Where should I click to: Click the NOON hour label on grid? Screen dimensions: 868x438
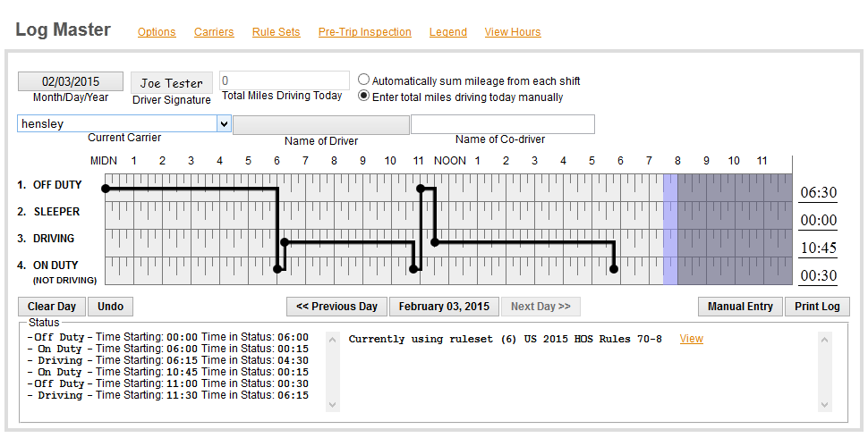point(449,161)
